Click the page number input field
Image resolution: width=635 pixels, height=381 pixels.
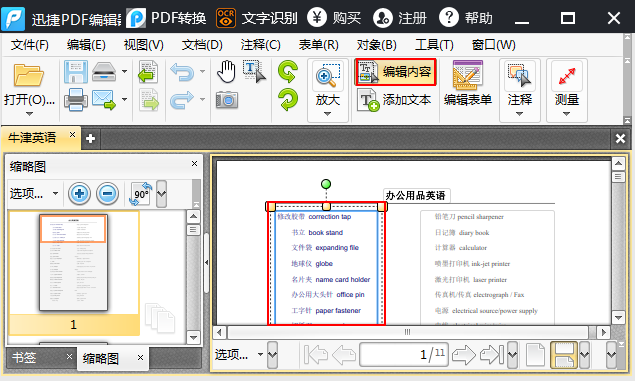(x=404, y=355)
